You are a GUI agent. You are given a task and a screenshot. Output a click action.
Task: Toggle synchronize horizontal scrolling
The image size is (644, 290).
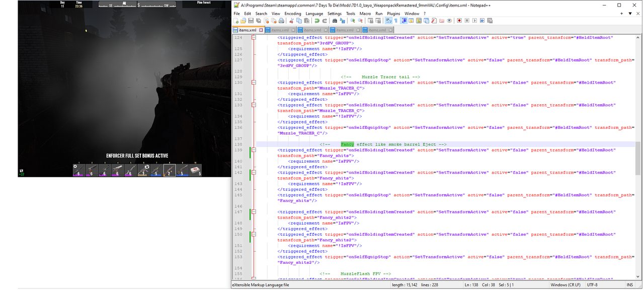coord(378,21)
